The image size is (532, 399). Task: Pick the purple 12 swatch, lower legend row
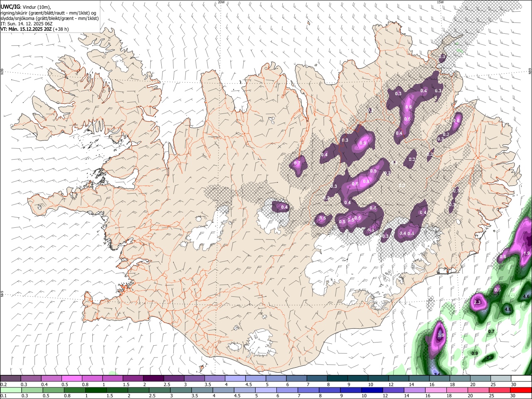(394, 390)
